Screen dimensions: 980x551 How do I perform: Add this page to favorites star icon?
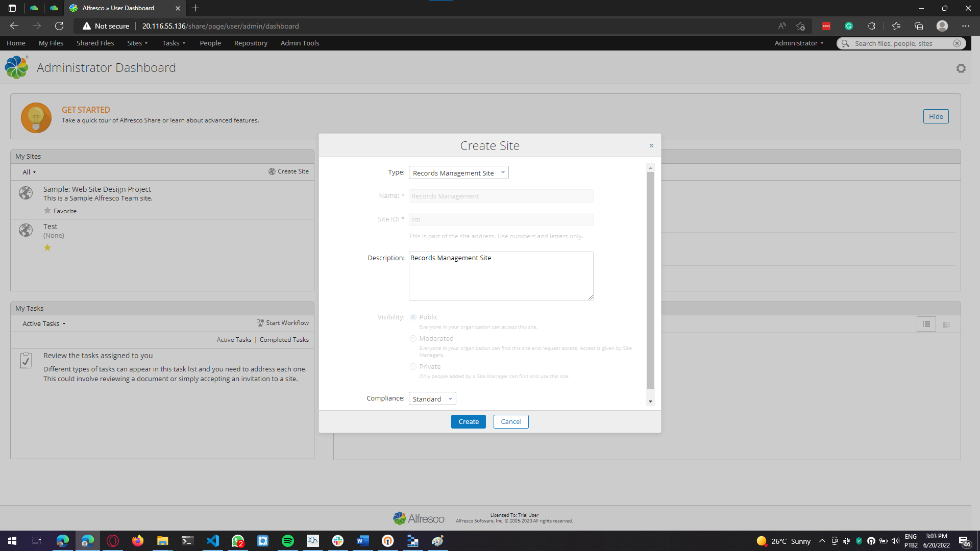coord(800,26)
